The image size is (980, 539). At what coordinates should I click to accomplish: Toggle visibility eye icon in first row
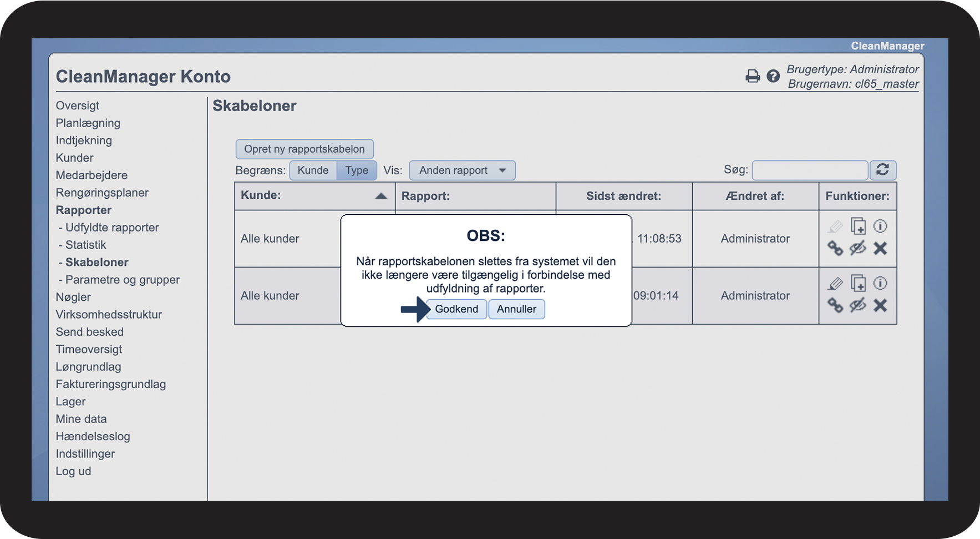(x=858, y=248)
